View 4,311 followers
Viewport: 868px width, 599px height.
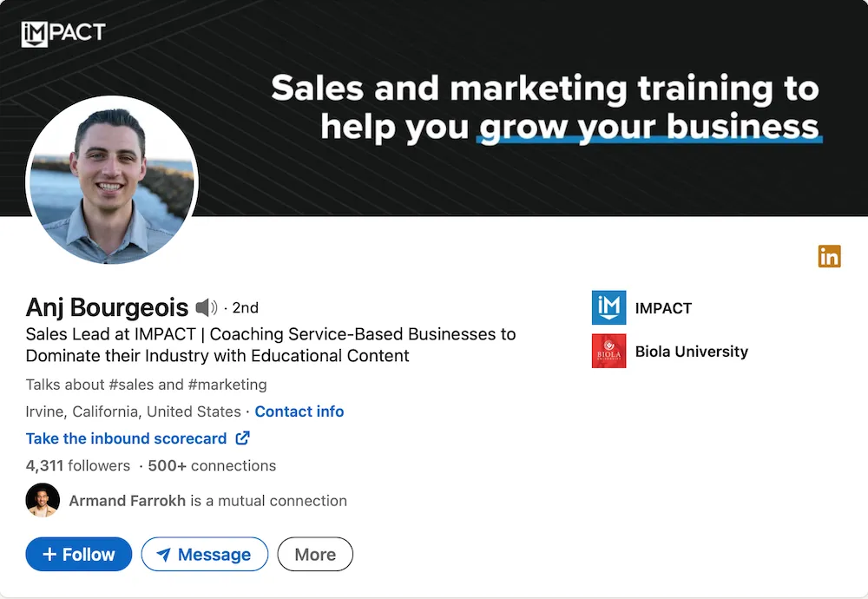point(78,465)
